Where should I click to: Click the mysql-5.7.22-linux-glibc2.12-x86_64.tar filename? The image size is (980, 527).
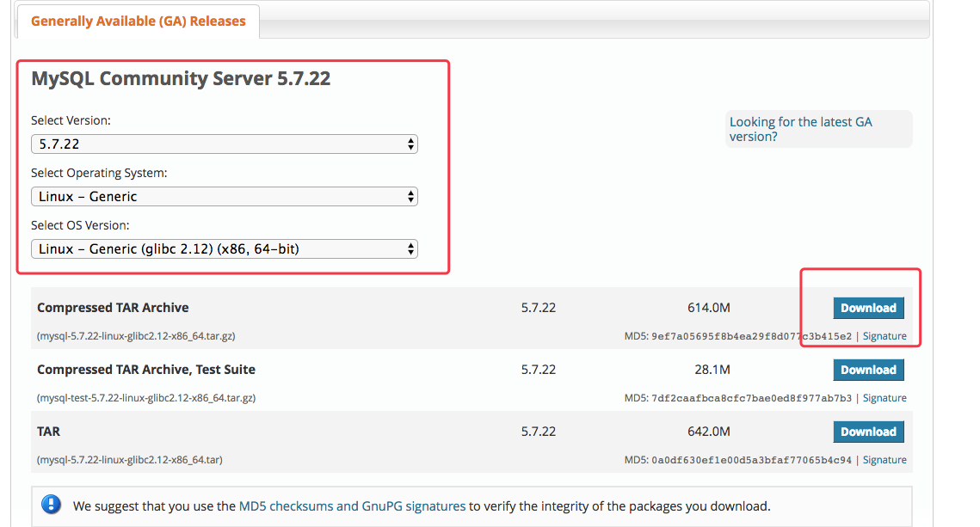(130, 460)
